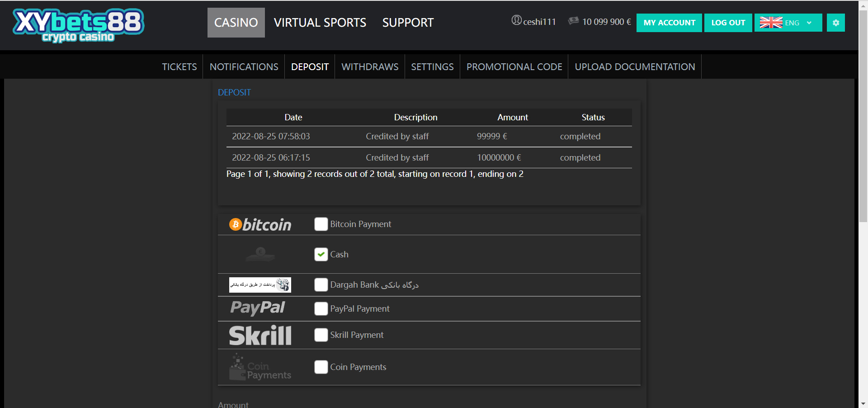The image size is (868, 408).
Task: Switch to the PROMOTIONAL CODE tab
Action: 514,67
